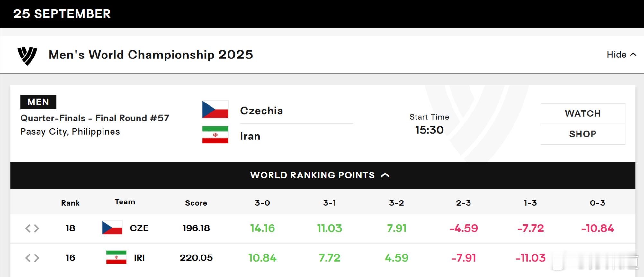644x277 pixels.
Task: Click the IRI flag in ranking table
Action: (x=116, y=257)
